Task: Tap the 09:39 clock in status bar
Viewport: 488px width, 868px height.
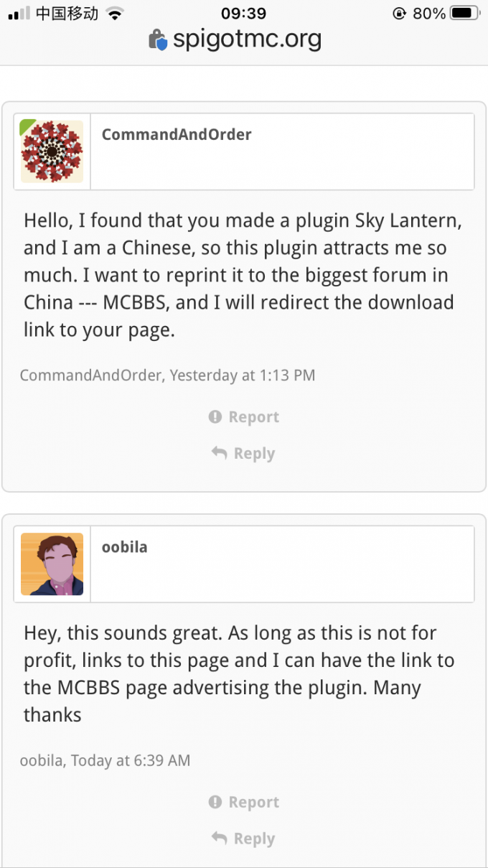Action: point(243,13)
